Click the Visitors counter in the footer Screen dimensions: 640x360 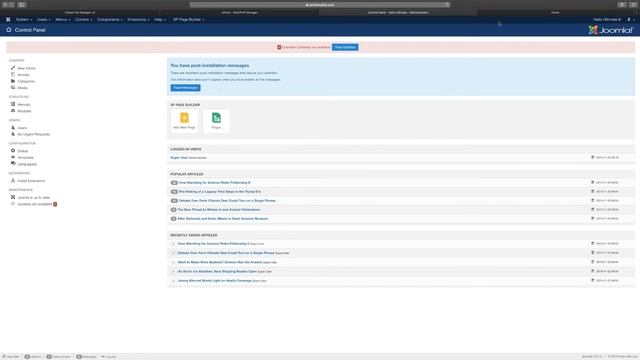(33, 357)
